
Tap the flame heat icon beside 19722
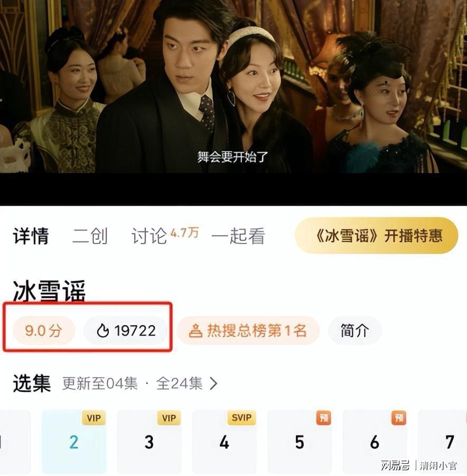click(x=102, y=331)
